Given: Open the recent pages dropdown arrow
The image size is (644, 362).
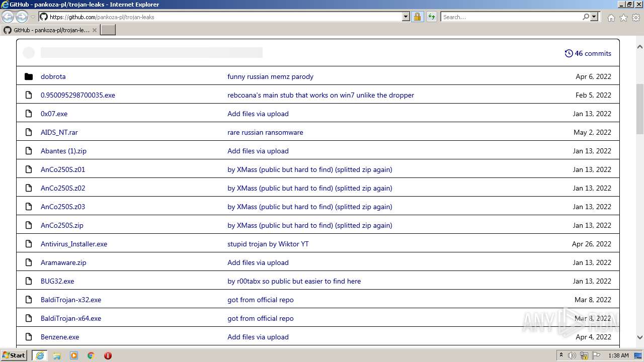Looking at the screenshot, I should point(33,17).
